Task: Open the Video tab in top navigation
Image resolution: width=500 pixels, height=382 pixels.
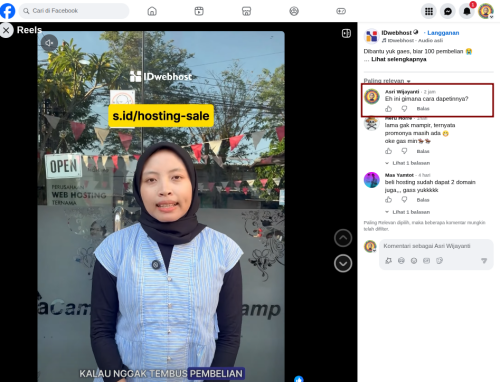Action: (199, 11)
